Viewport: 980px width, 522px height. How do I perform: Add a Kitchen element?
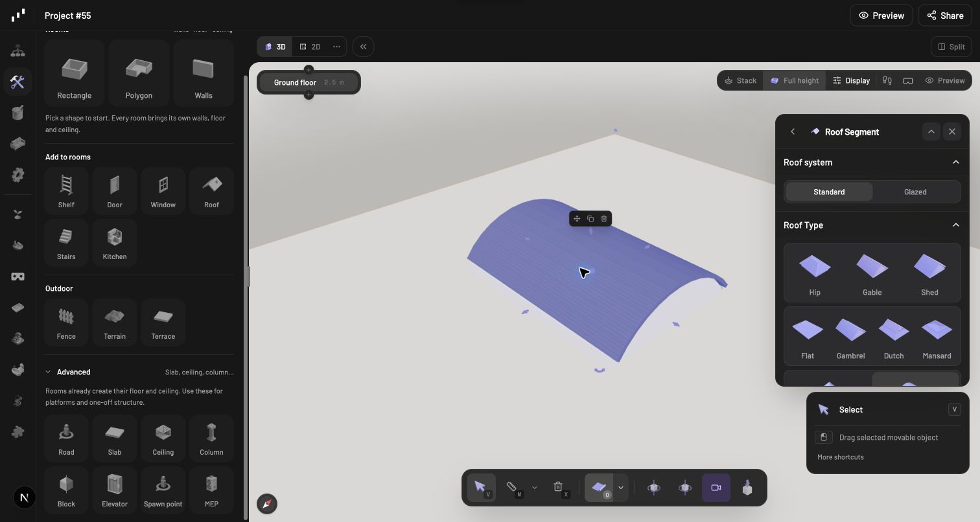pyautogui.click(x=115, y=242)
